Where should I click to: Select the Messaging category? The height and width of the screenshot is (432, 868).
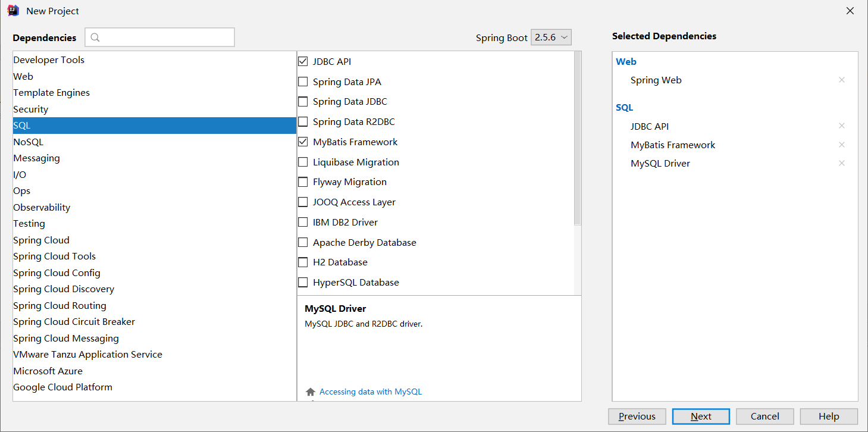(155, 158)
